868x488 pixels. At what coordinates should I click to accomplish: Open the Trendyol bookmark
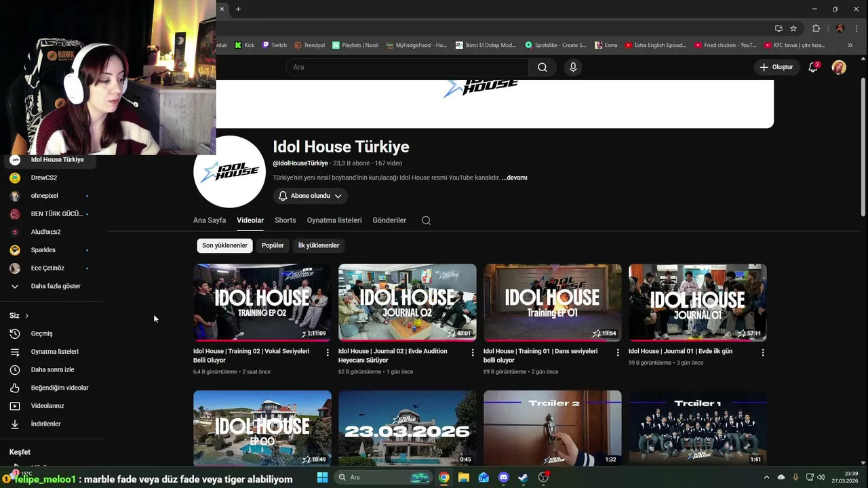[x=309, y=45]
